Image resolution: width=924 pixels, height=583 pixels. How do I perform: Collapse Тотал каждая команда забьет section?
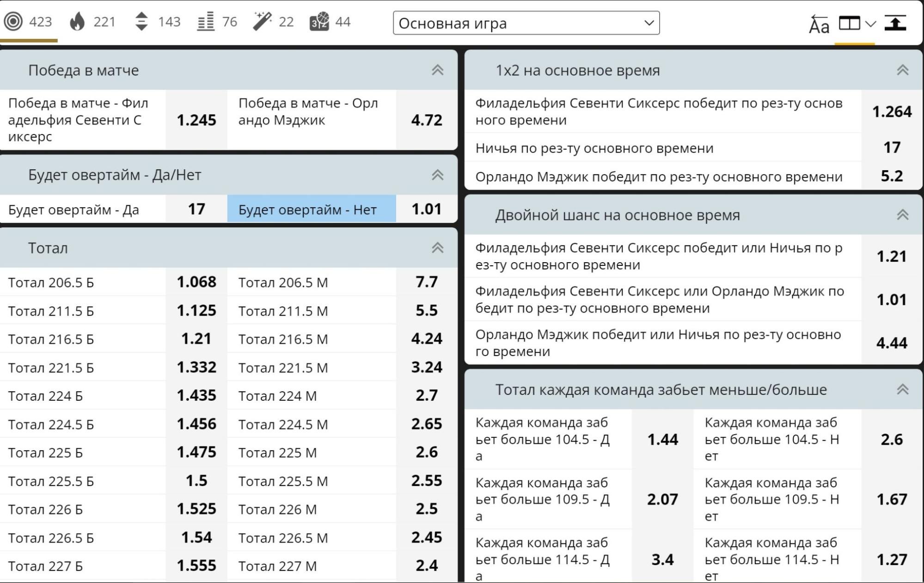tap(902, 390)
